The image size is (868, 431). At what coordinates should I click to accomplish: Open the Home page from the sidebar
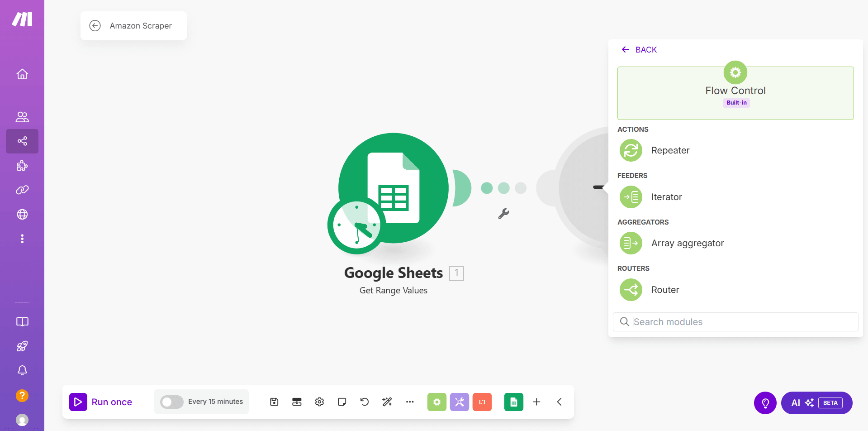pos(22,74)
